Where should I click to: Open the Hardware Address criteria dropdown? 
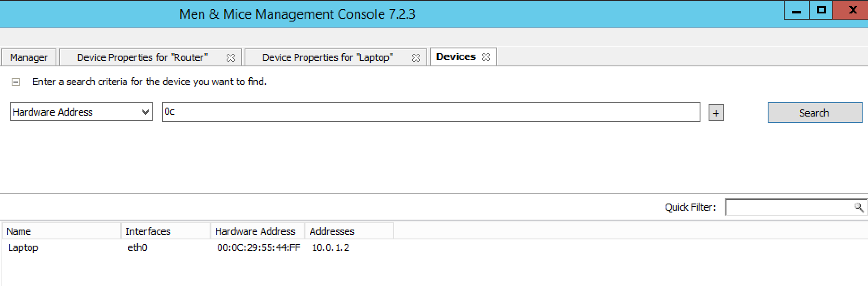pyautogui.click(x=145, y=112)
